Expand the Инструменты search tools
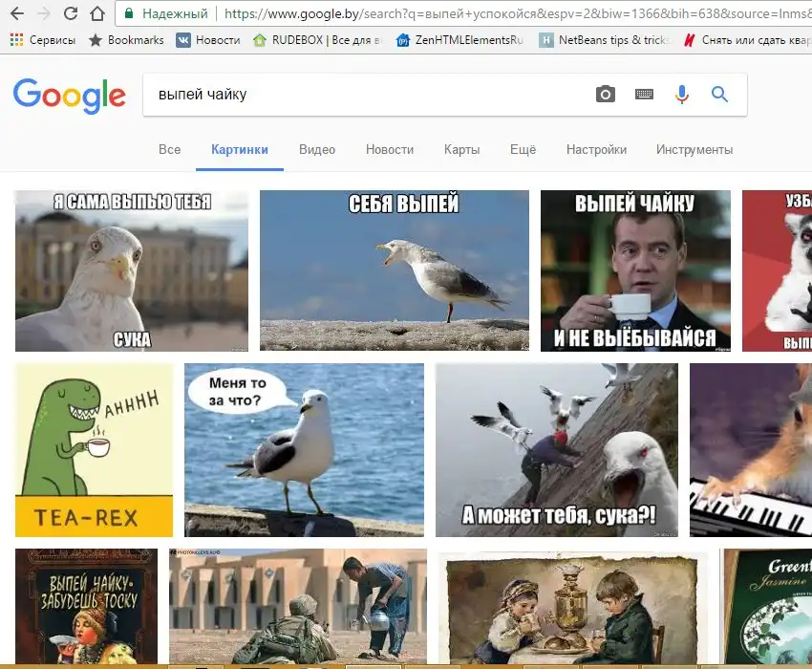The width and height of the screenshot is (812, 669). pos(694,150)
